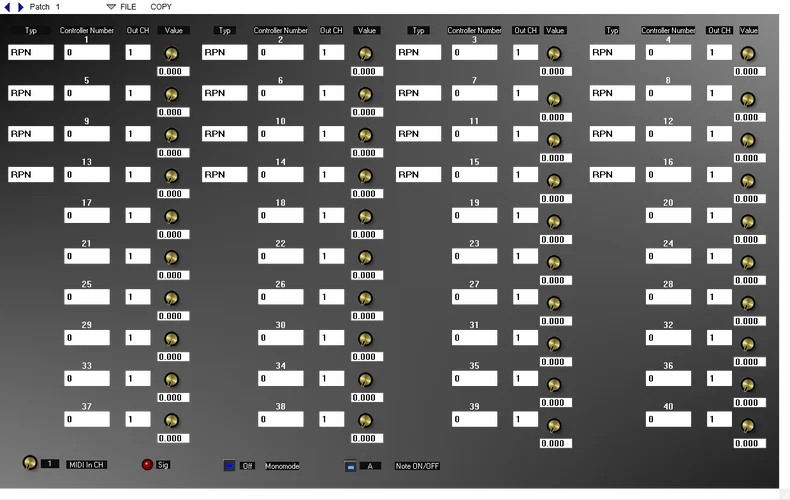Click the Value knob of controller 1
The image size is (790, 500).
171,53
